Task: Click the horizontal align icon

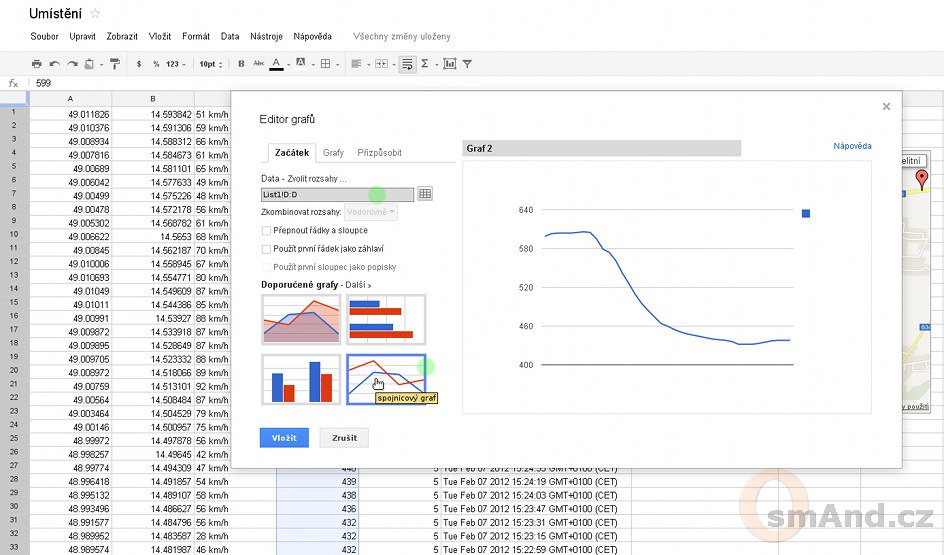Action: tap(356, 64)
